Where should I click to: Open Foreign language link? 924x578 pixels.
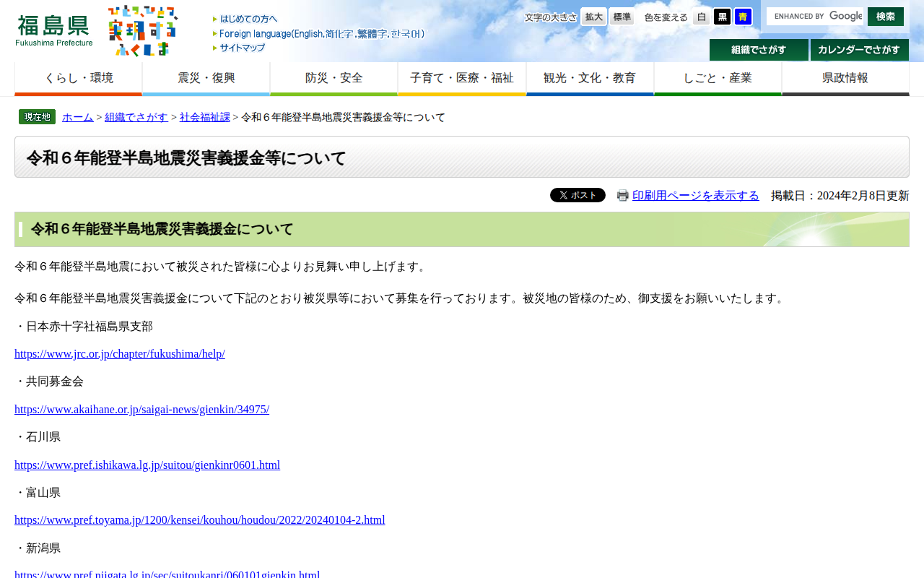318,33
